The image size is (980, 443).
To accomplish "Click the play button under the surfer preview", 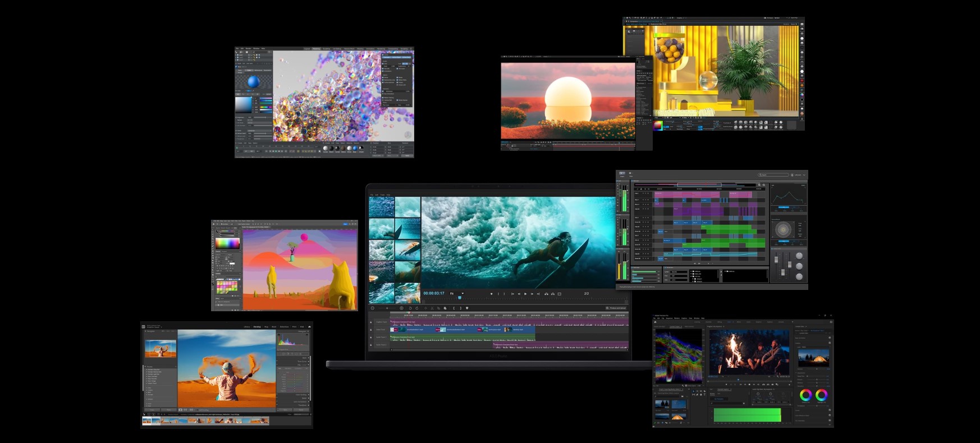I will click(525, 294).
